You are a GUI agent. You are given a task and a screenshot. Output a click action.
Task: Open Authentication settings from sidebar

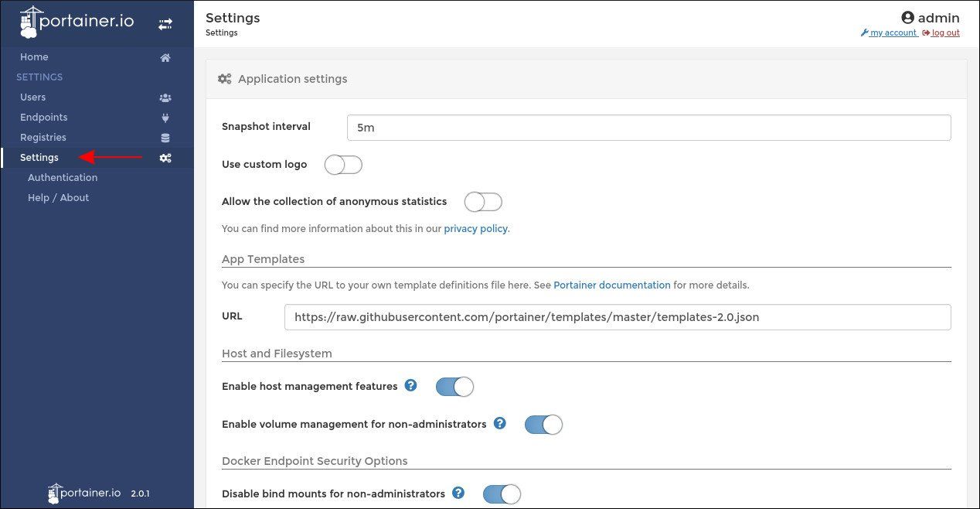(63, 177)
